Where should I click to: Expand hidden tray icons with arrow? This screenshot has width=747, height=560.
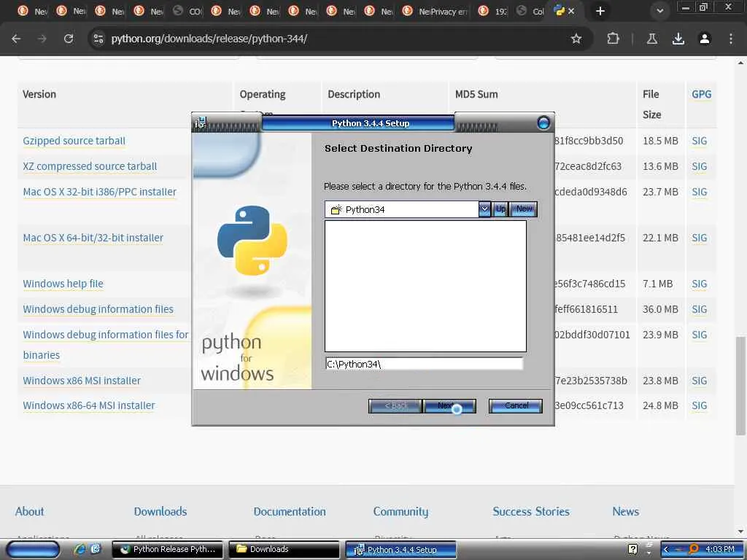point(666,550)
